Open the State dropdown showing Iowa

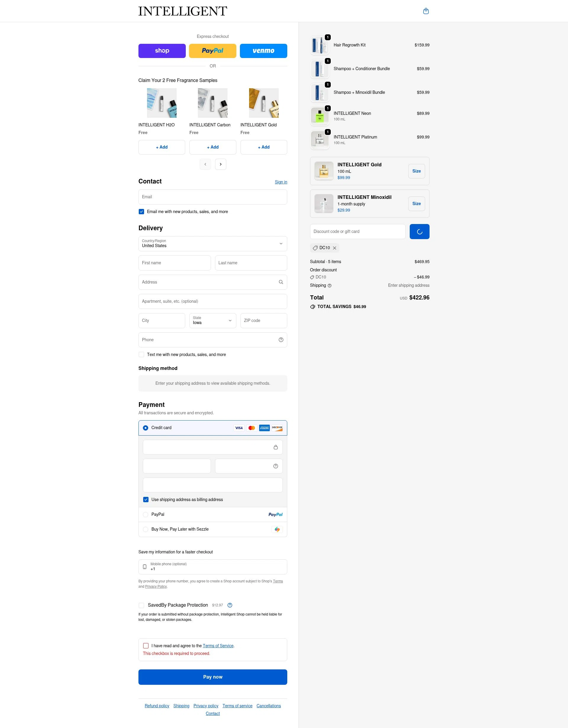(x=212, y=320)
